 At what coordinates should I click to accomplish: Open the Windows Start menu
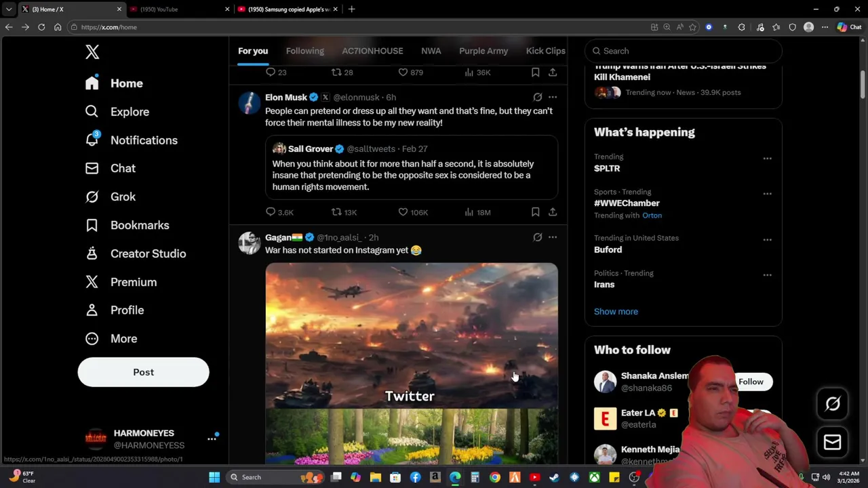click(x=214, y=477)
